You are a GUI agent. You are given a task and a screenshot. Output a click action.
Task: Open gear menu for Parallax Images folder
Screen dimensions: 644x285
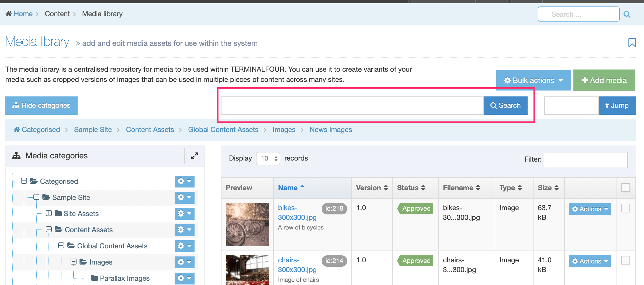coord(184,278)
